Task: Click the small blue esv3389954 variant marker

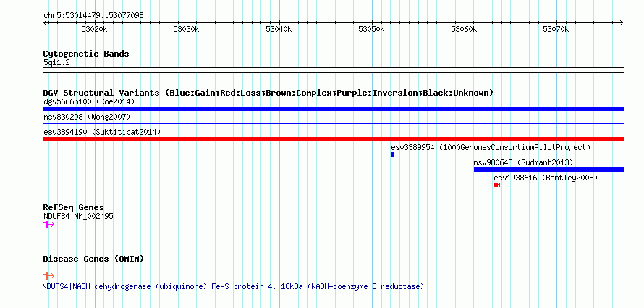Action: (x=393, y=154)
